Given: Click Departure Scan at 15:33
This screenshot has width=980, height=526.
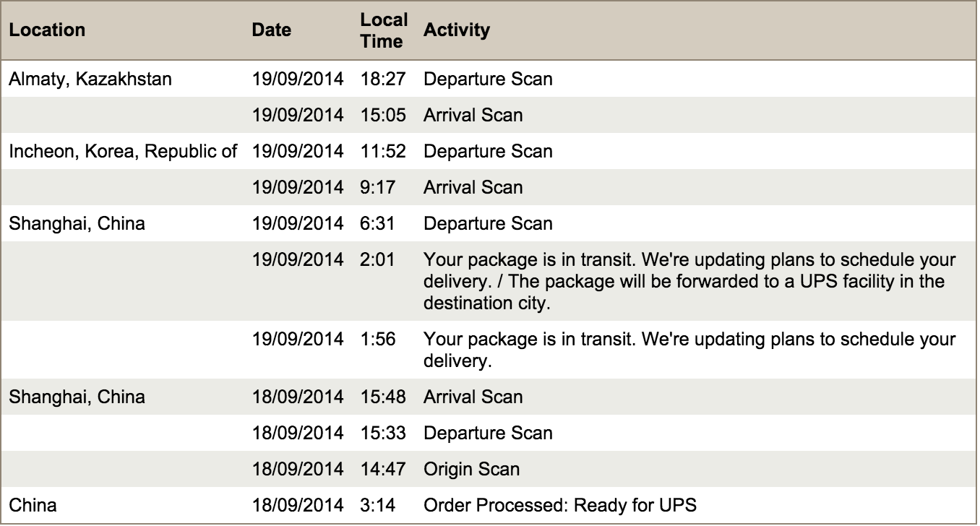Looking at the screenshot, I should (x=488, y=433).
